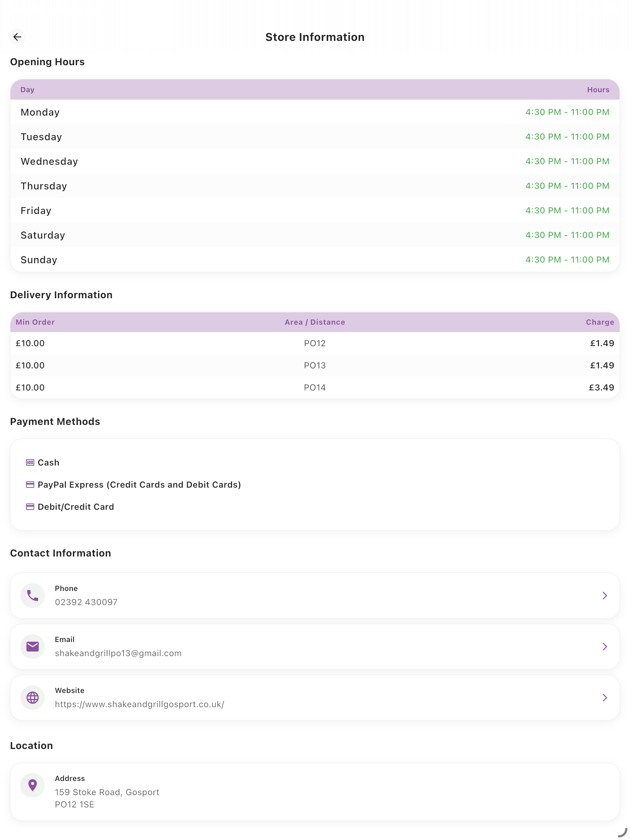This screenshot has width=630, height=840.
Task: Open the Email row chevron
Action: point(604,646)
